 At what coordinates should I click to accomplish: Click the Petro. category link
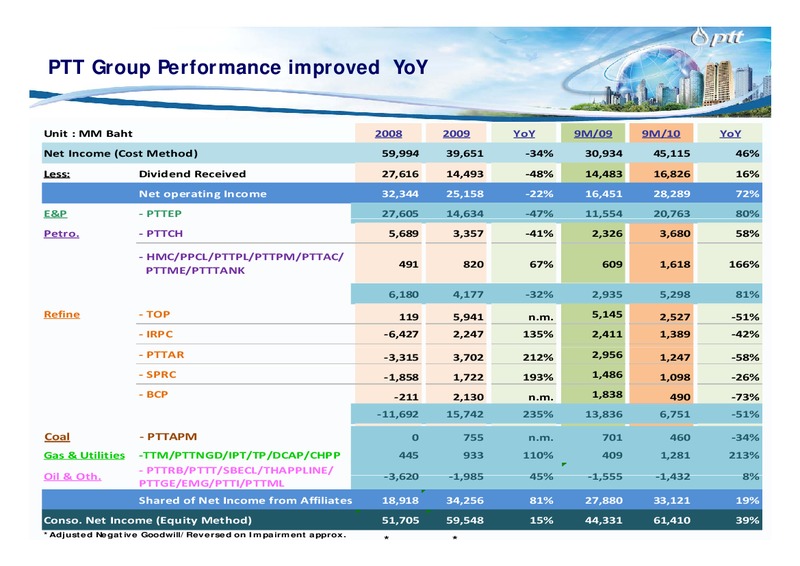(x=61, y=234)
